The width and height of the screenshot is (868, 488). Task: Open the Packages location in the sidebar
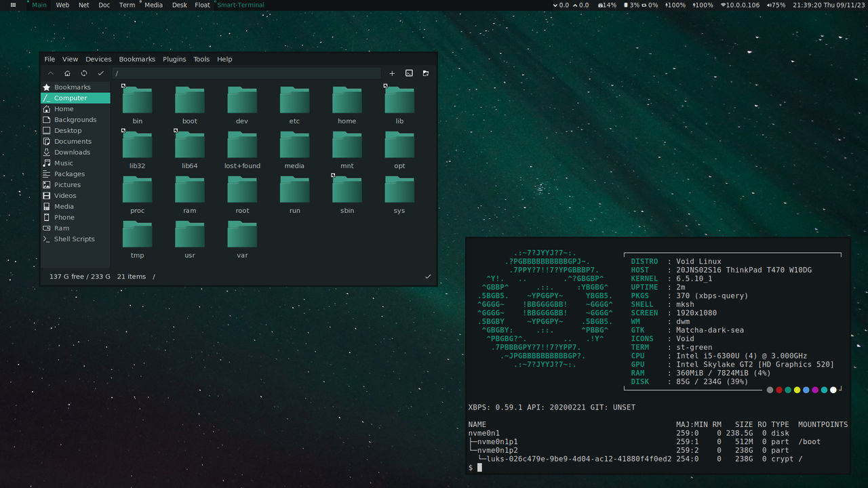coord(71,174)
